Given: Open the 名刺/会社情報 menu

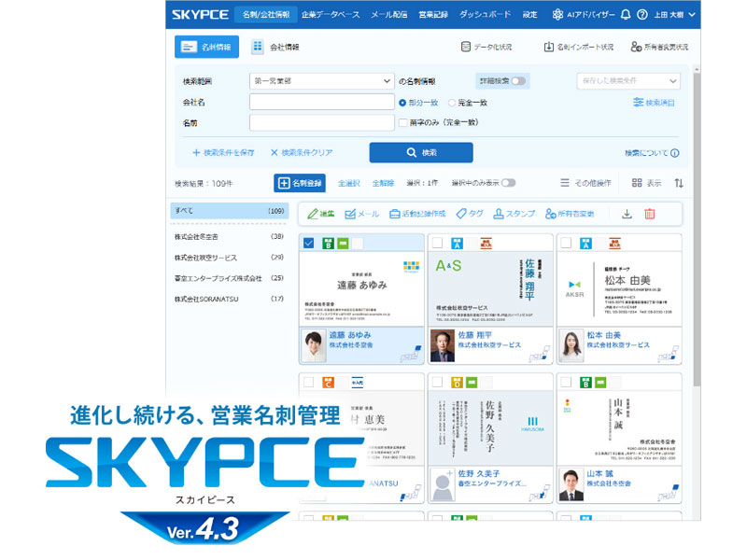Looking at the screenshot, I should pyautogui.click(x=266, y=14).
